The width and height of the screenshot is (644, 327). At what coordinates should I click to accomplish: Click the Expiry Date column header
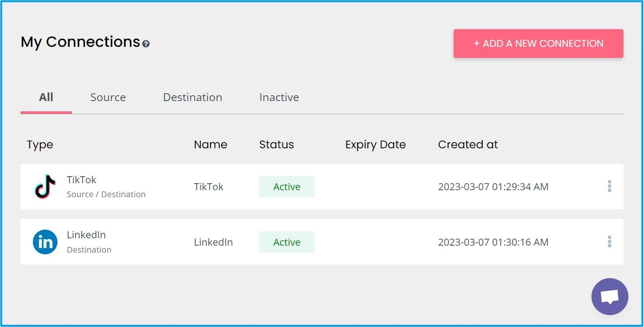(375, 145)
